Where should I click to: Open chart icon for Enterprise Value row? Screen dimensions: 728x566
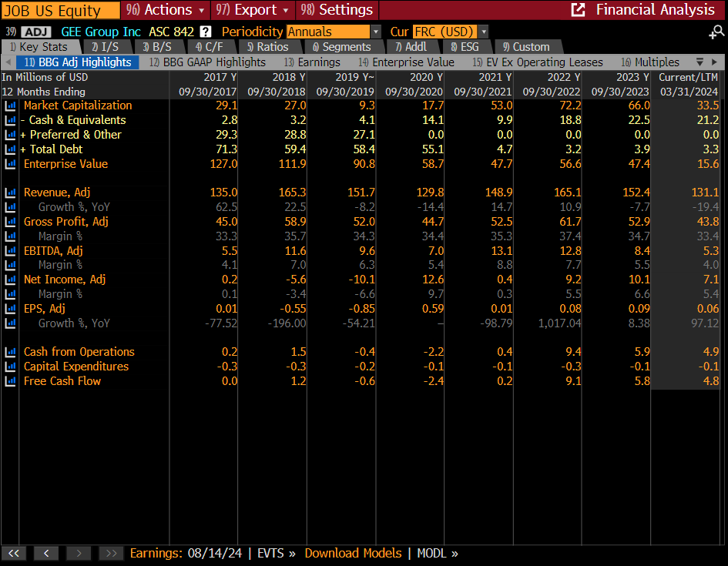[x=10, y=164]
